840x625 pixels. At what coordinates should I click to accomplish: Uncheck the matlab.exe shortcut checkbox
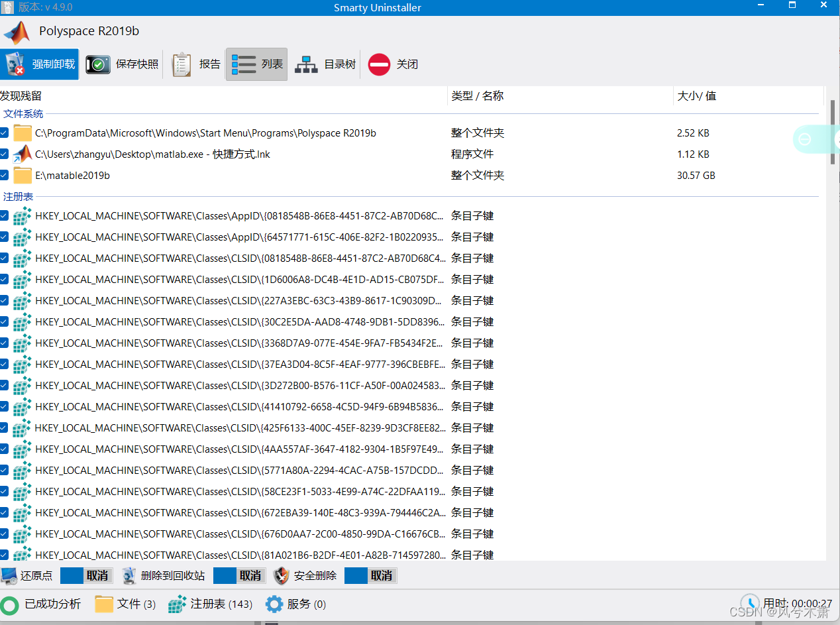pos(5,154)
